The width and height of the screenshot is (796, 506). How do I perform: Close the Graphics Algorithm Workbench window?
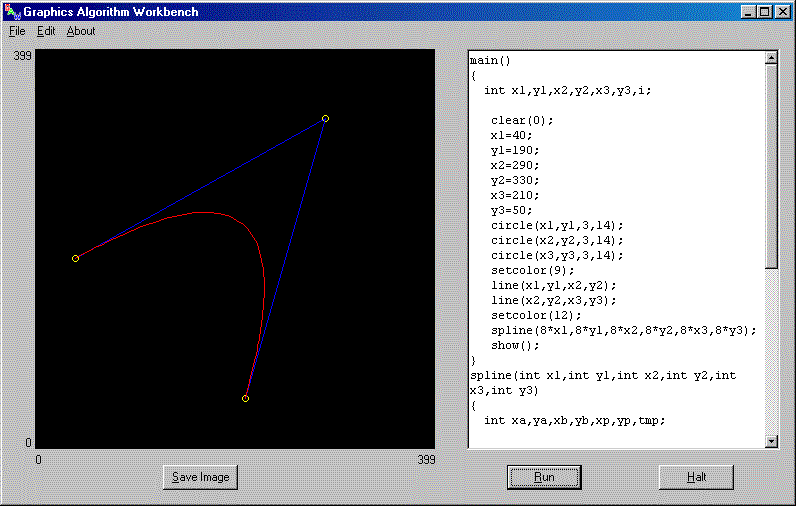tap(782, 12)
